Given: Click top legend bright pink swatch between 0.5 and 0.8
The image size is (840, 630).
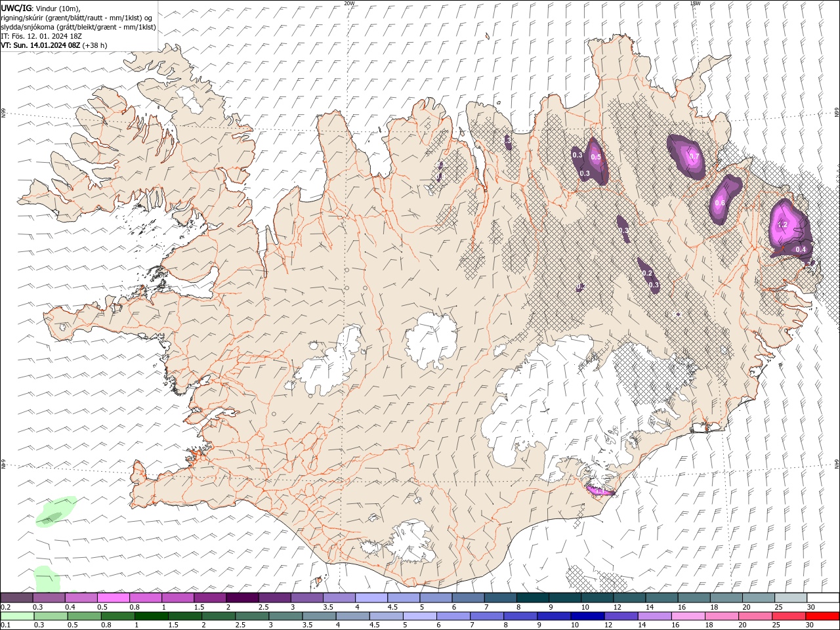Looking at the screenshot, I should (114, 598).
